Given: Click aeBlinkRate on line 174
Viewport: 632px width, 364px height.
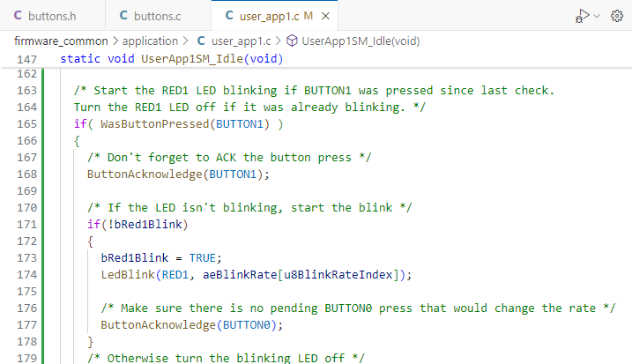Looking at the screenshot, I should pos(240,274).
